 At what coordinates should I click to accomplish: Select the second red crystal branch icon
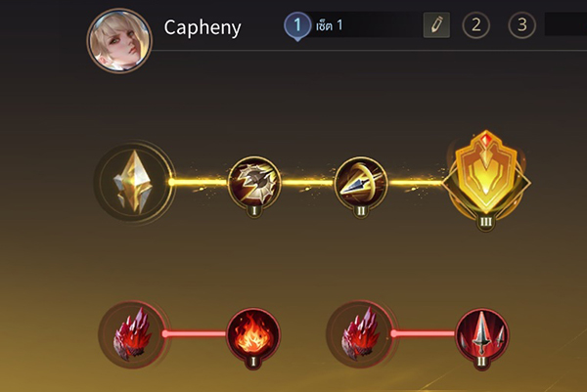click(x=360, y=334)
